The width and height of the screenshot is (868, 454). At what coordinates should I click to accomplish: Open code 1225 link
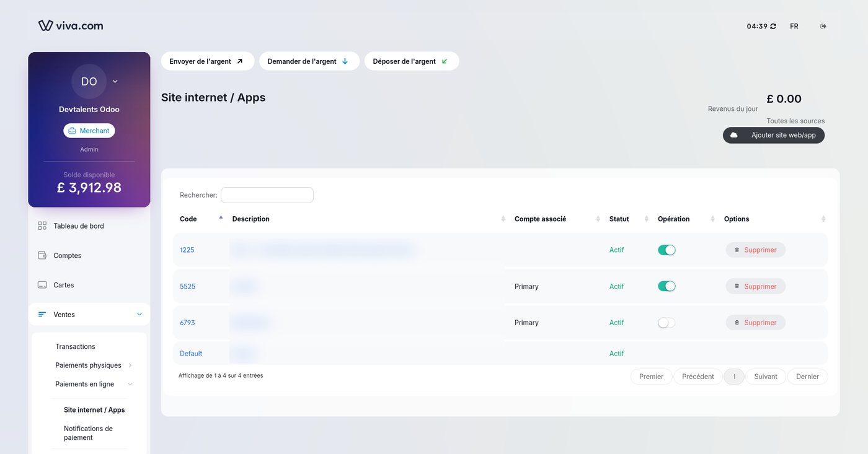[187, 250]
